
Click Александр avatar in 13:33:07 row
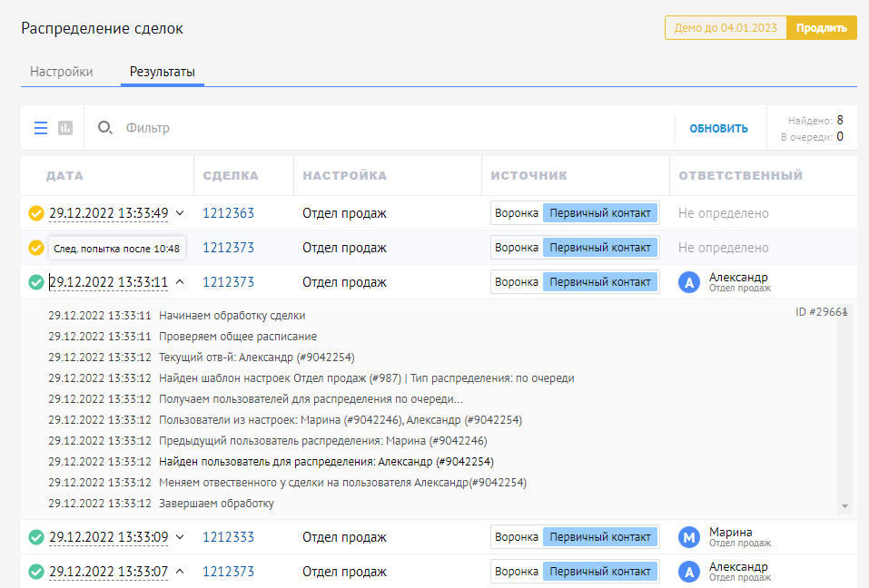689,572
